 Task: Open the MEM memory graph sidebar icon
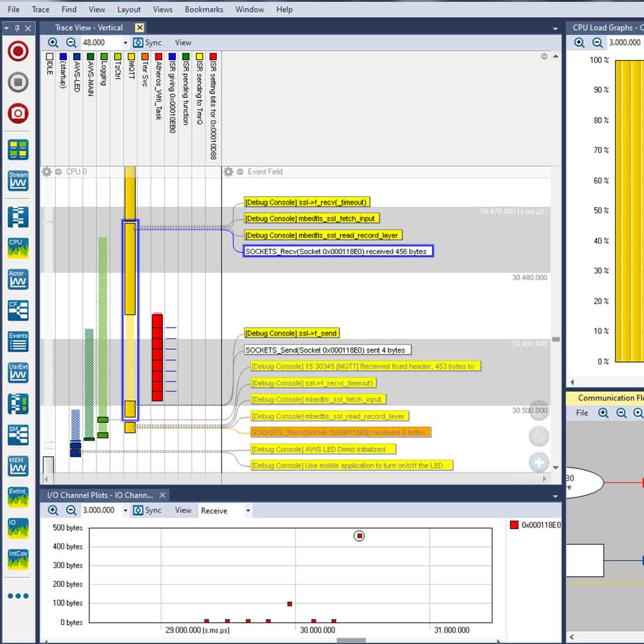pyautogui.click(x=18, y=466)
